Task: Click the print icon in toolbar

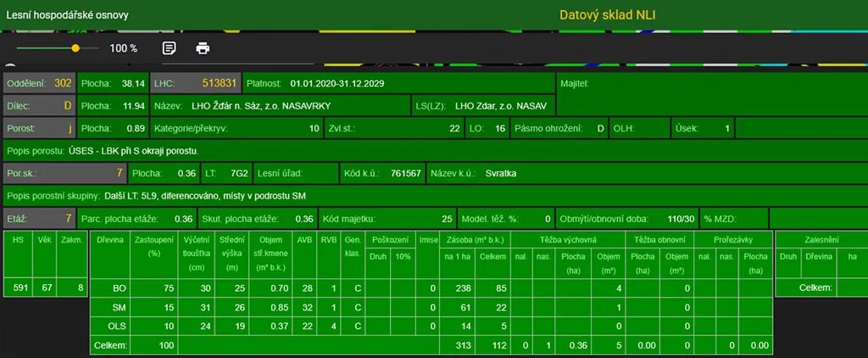Action: tap(203, 48)
